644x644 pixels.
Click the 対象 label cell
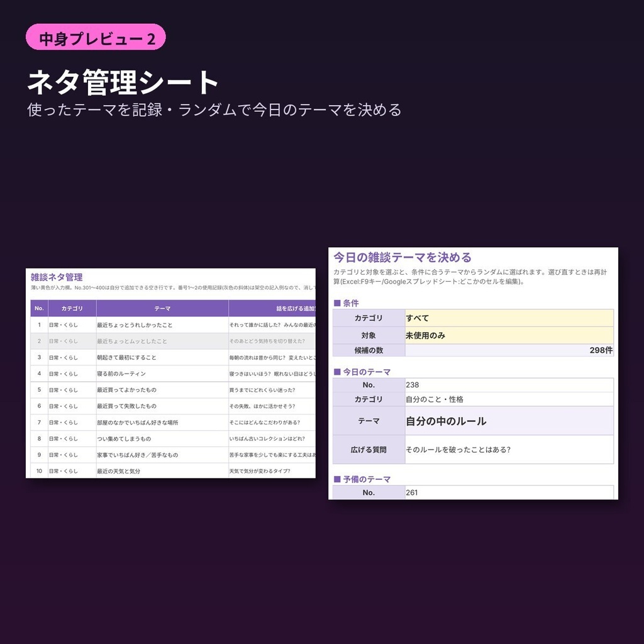pos(369,335)
